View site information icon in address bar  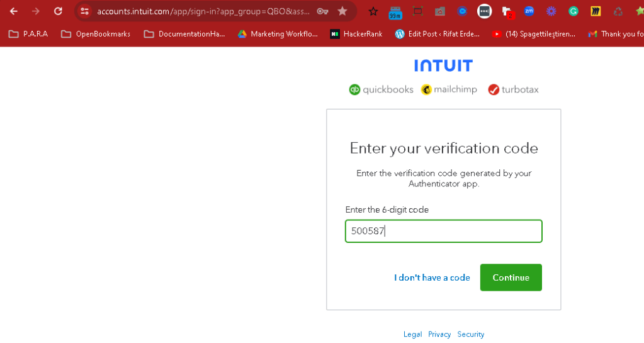click(x=84, y=11)
